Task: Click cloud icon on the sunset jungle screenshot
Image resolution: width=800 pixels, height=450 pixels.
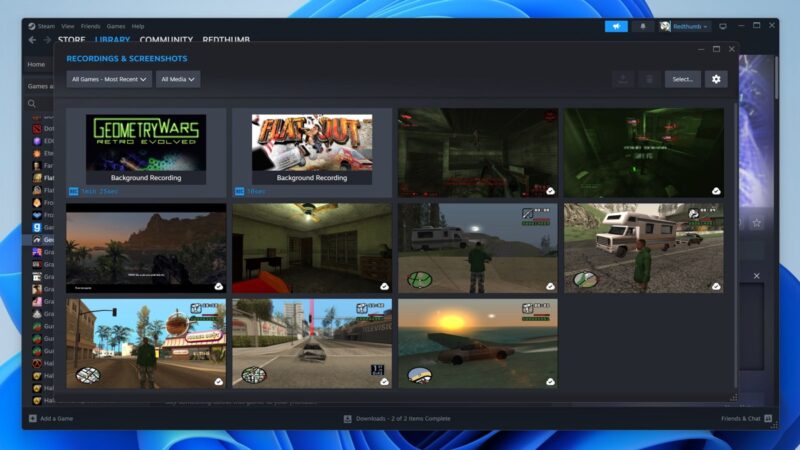Action: click(x=218, y=286)
